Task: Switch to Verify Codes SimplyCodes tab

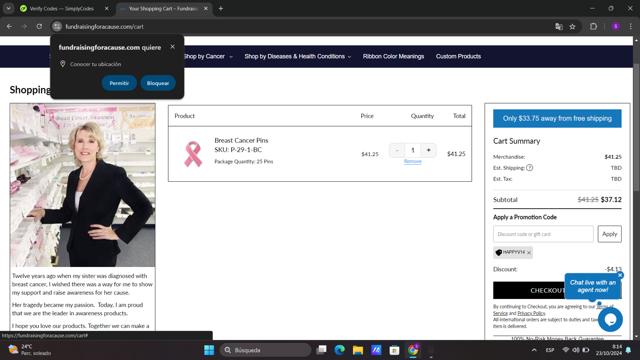Action: (61, 9)
